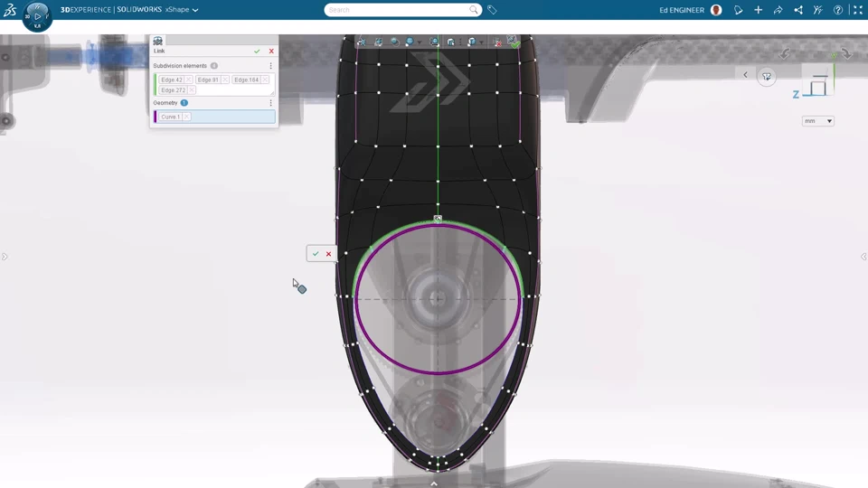
Task: Click the Ed ENGINEER user name
Action: pyautogui.click(x=682, y=10)
